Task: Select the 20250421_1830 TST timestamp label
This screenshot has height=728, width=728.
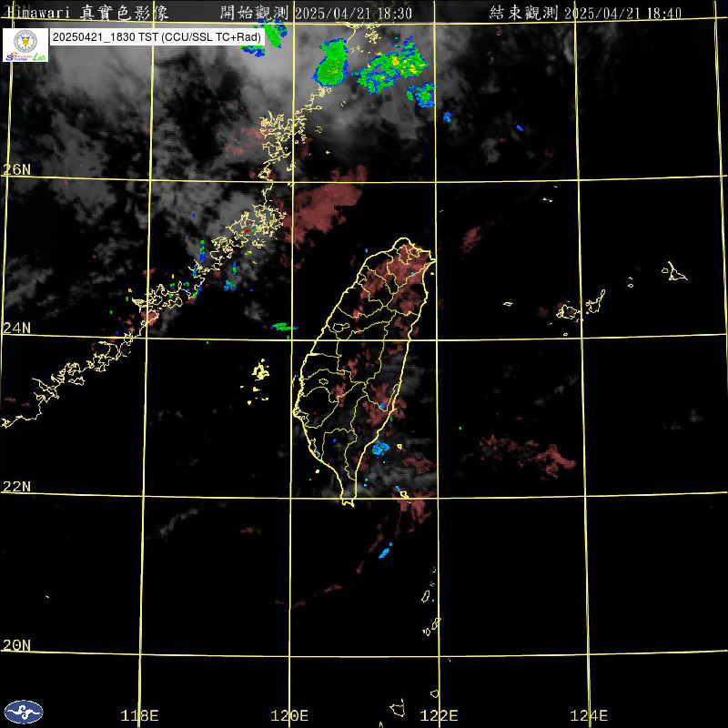Action: point(157,37)
